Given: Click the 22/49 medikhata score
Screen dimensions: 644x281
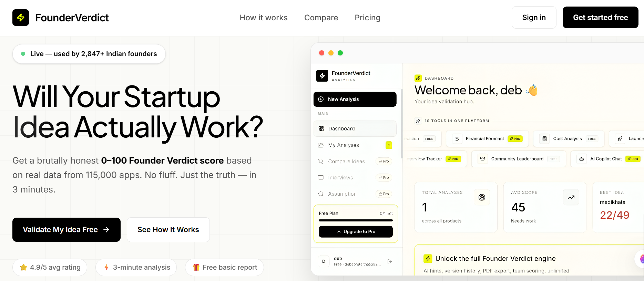Looking at the screenshot, I should (x=615, y=215).
